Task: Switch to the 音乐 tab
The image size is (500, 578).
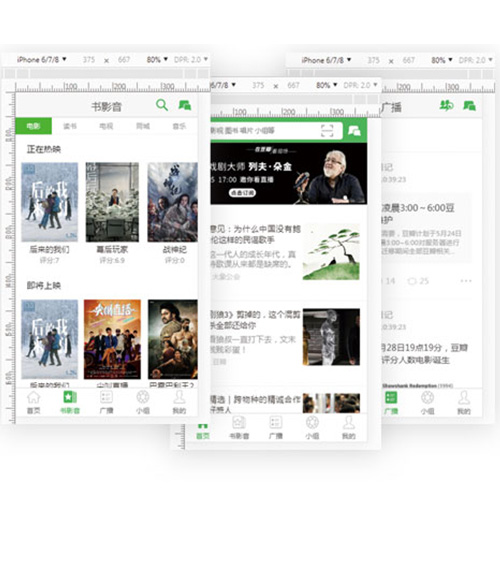Action: point(179,126)
